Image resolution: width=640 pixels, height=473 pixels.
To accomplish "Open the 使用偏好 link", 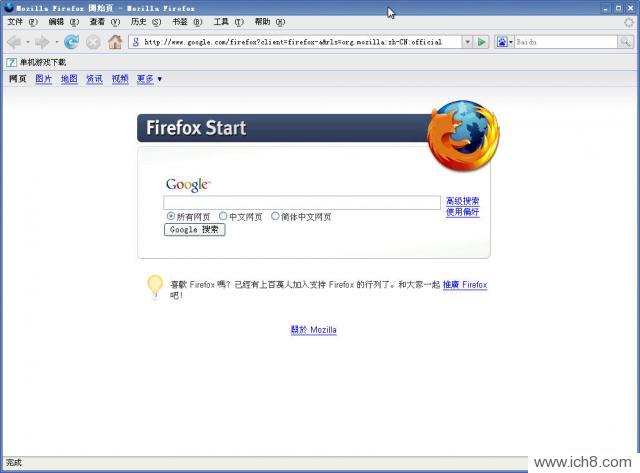I will tap(462, 212).
